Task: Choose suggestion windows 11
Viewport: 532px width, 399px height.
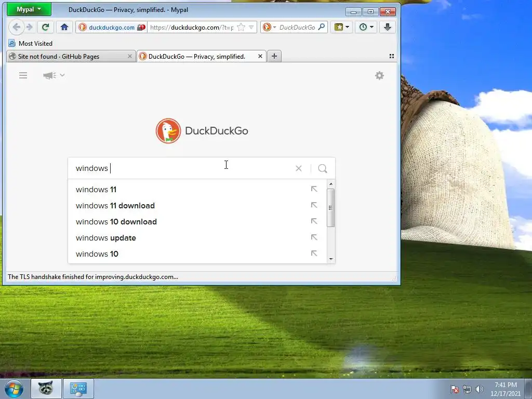Action: coord(197,189)
